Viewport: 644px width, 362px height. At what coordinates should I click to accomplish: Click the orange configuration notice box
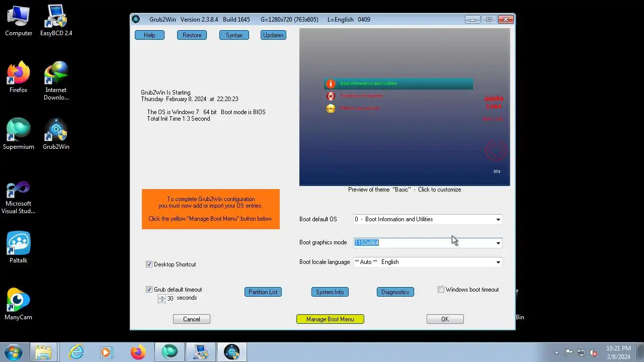point(210,209)
